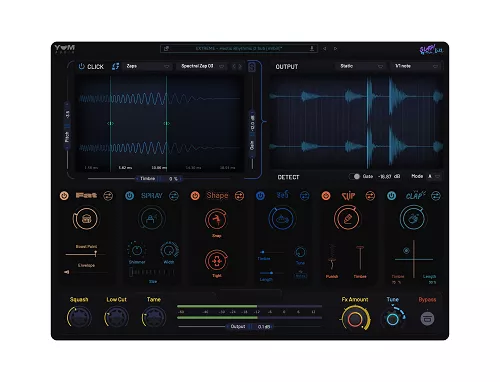Open the Zaps category dropdown
The image size is (500, 382).
[148, 66]
